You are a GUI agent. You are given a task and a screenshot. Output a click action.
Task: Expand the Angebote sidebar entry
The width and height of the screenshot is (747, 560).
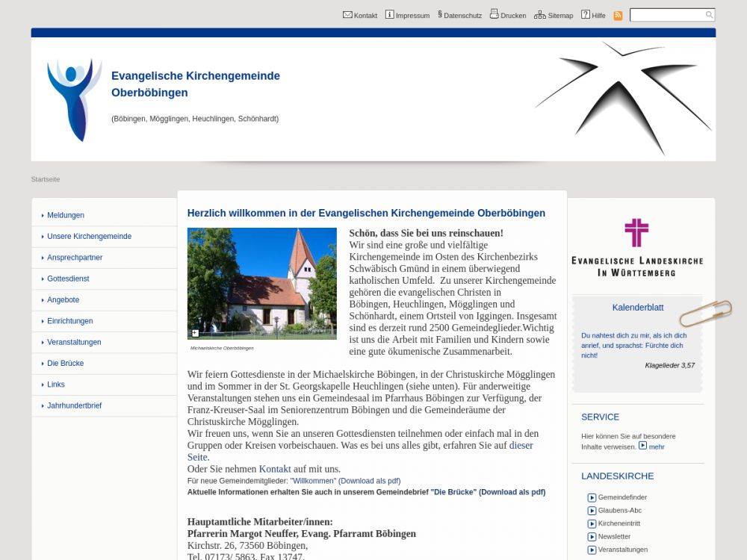click(63, 300)
